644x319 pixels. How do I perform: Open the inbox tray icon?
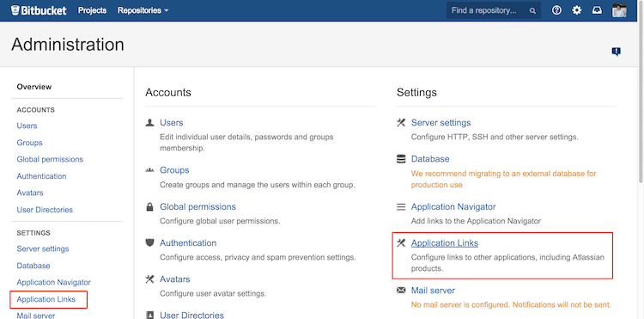tap(597, 10)
